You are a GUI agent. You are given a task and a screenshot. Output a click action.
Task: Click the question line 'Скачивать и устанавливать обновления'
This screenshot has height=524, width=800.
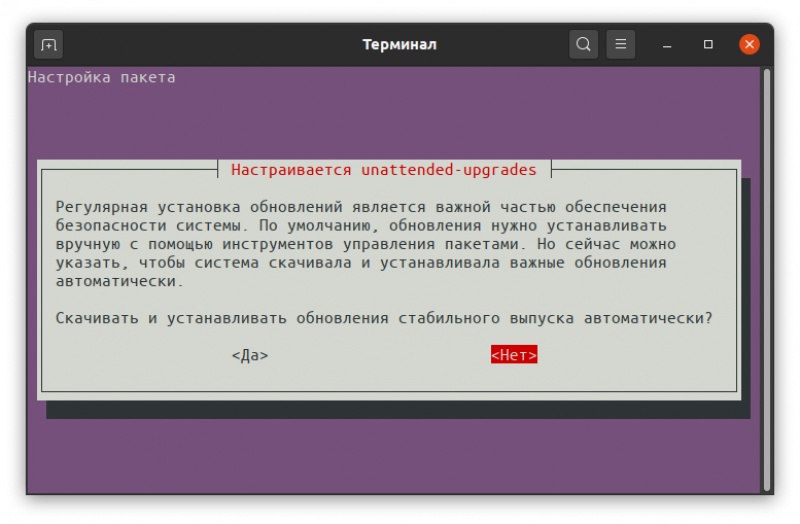(x=384, y=318)
